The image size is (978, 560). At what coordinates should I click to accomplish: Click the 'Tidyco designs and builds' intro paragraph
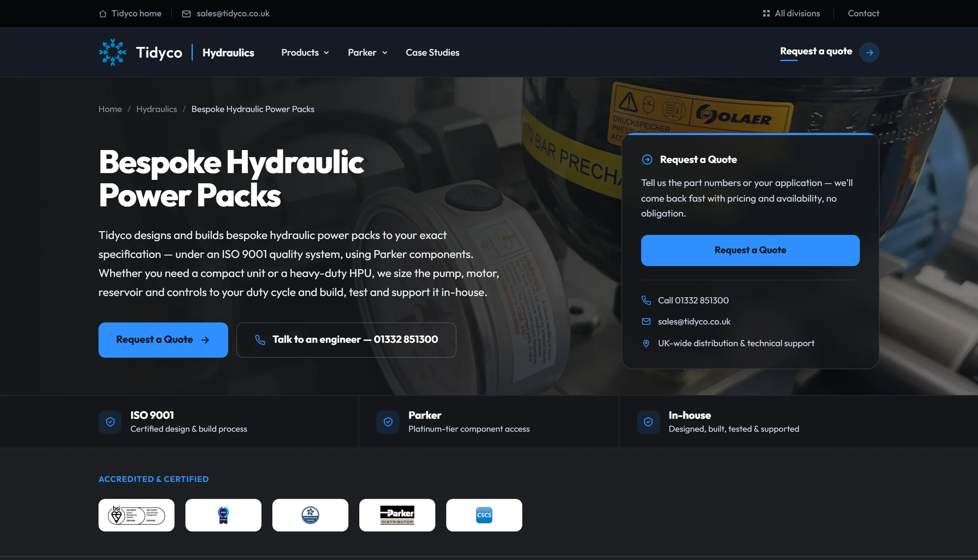(299, 264)
